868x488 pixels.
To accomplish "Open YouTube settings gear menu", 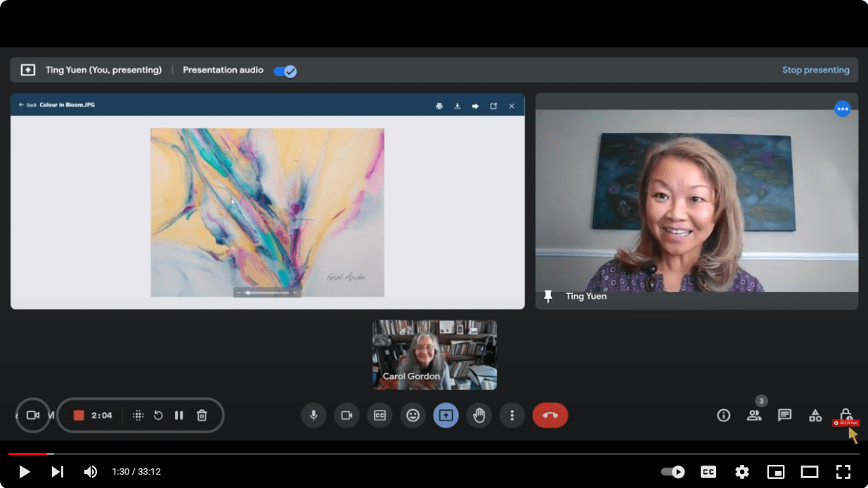I will (x=741, y=472).
